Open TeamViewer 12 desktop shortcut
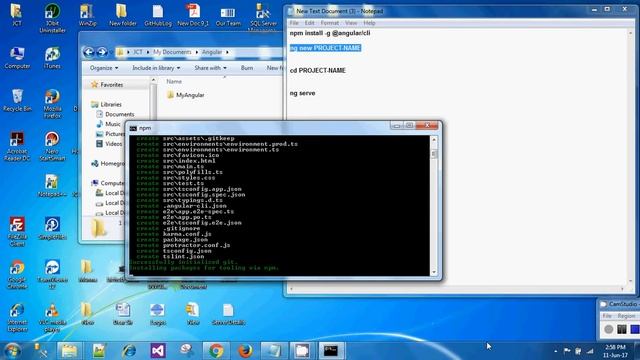The height and width of the screenshot is (360, 640). pos(52,274)
